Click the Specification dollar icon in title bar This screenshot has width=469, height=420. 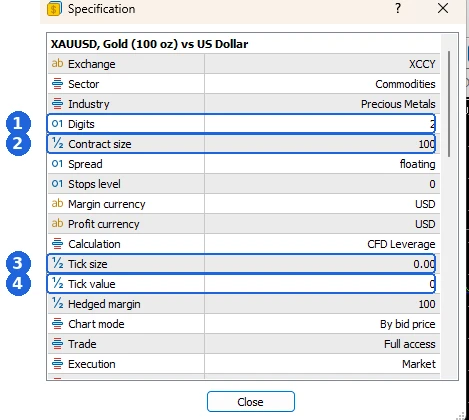(x=54, y=9)
